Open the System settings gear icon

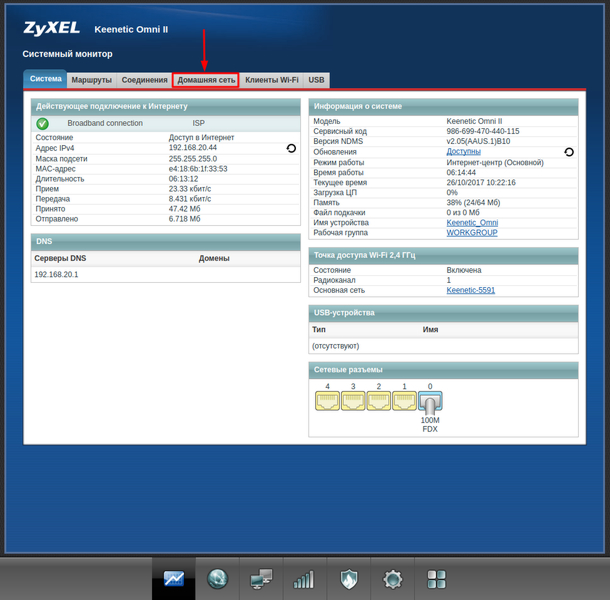pos(393,579)
